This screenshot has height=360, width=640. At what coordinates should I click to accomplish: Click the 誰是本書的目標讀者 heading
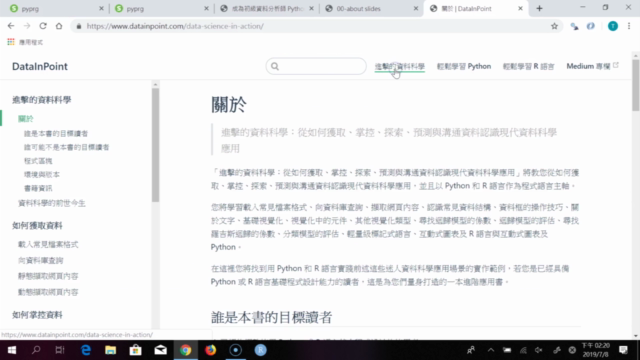tap(271, 317)
